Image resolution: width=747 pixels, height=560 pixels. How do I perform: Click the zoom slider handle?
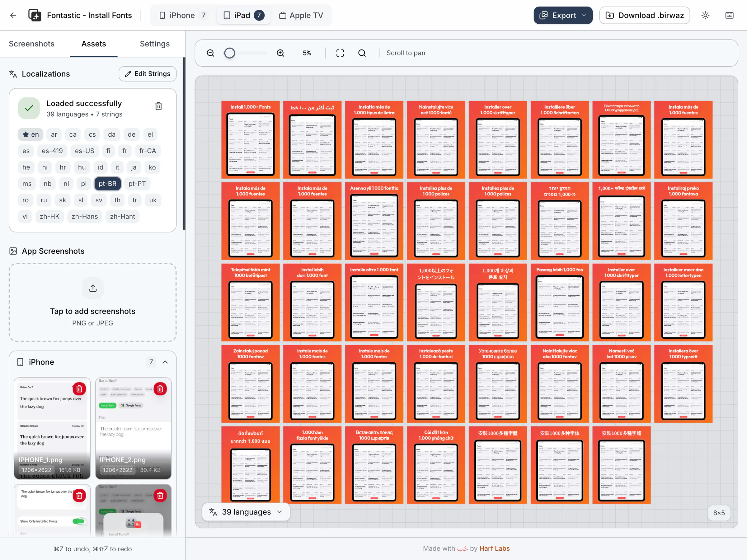point(230,53)
